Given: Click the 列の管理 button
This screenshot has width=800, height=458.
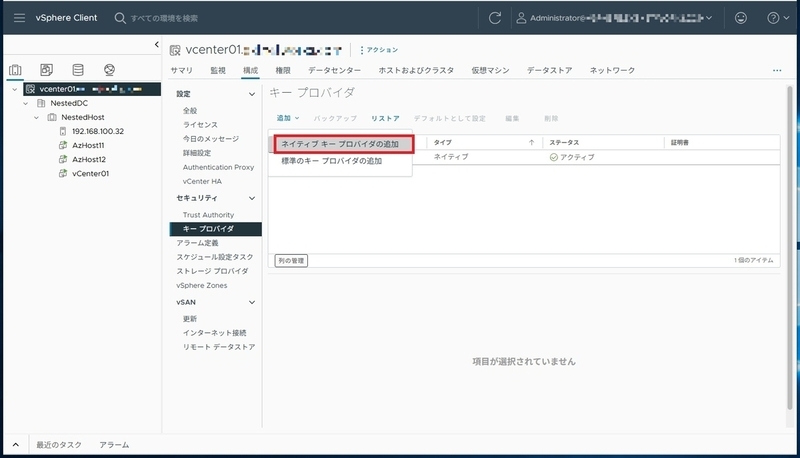Looking at the screenshot, I should (291, 261).
